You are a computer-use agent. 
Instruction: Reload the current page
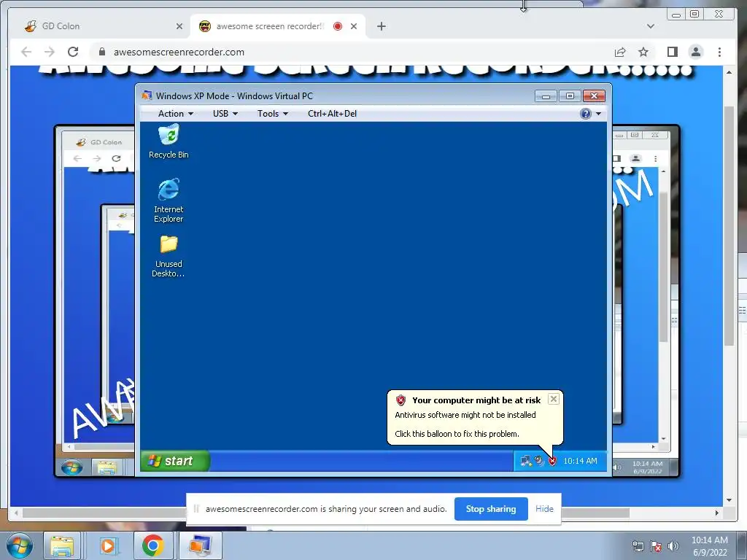coord(73,52)
